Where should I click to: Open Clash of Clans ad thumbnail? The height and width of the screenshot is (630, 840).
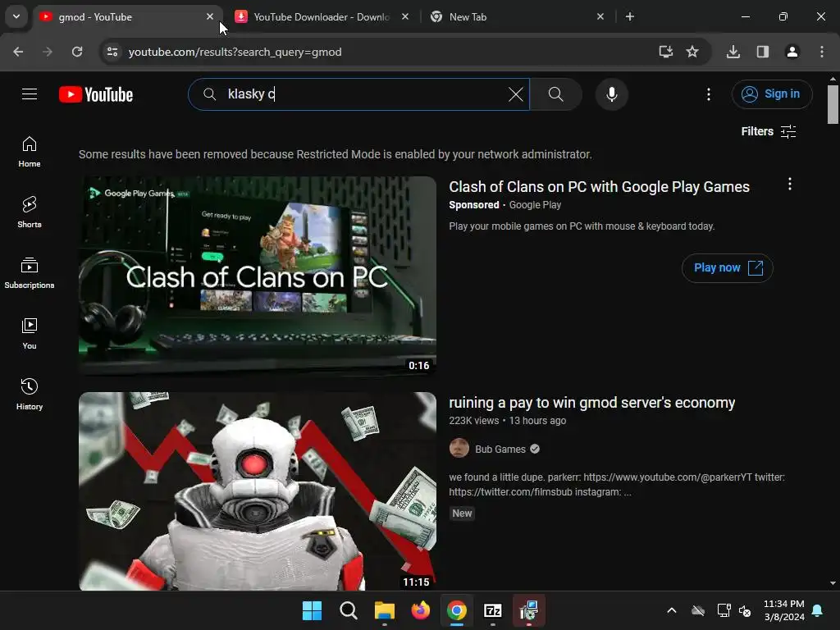click(258, 276)
